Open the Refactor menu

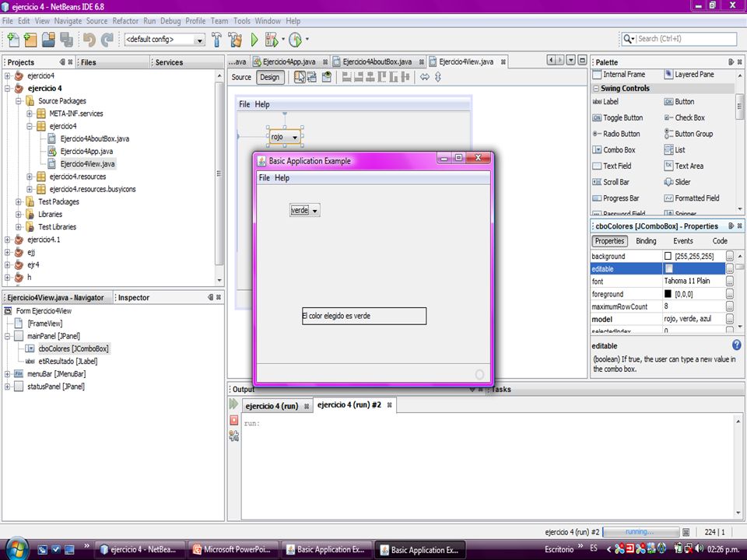[x=125, y=21]
